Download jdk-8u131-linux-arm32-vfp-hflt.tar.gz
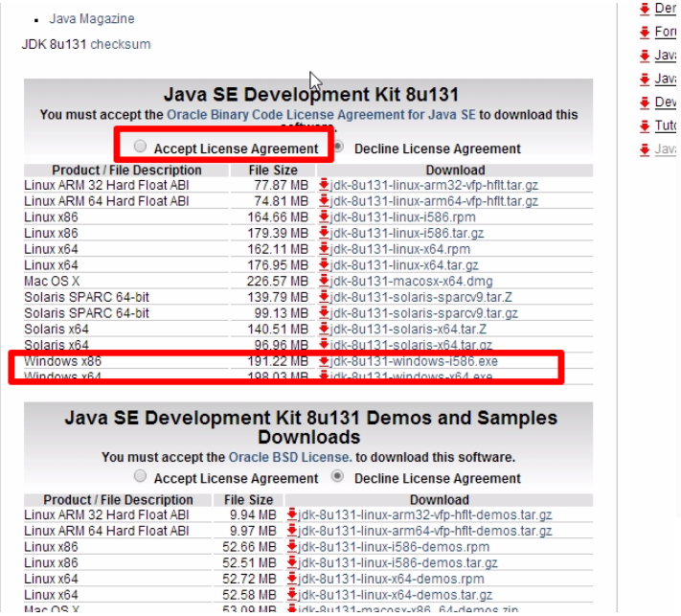Viewport: 681px width, 616px height. click(434, 186)
